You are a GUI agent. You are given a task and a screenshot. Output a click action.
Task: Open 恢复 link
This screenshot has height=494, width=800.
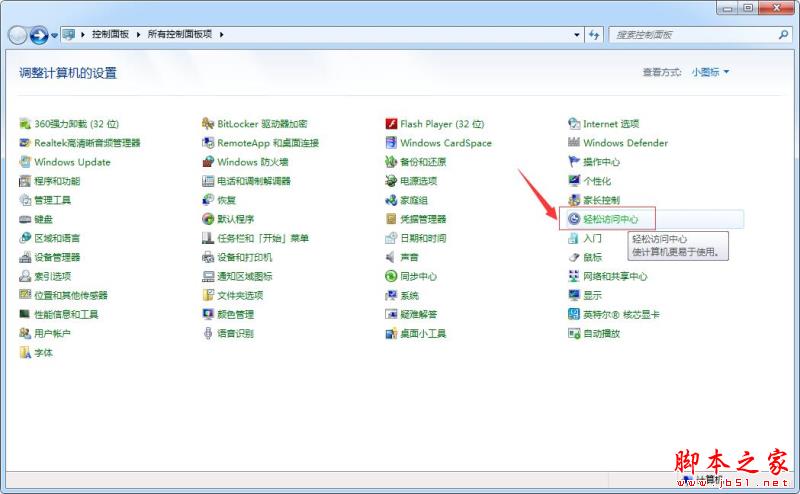click(227, 200)
